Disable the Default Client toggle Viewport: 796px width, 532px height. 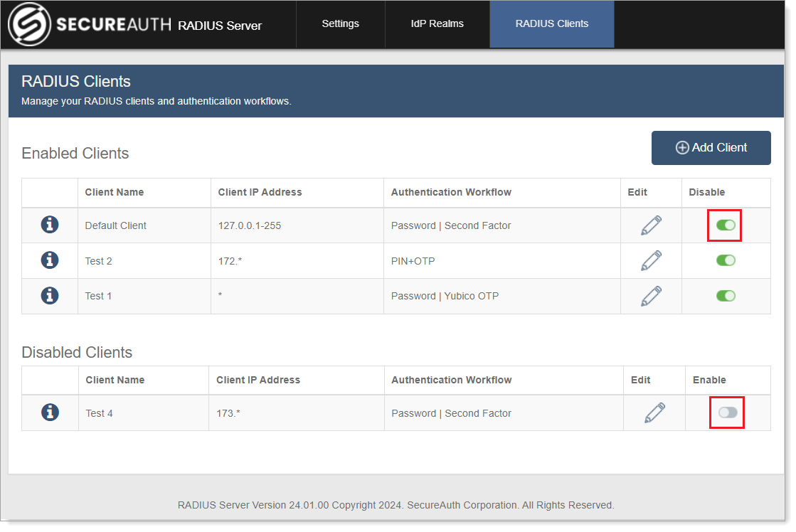point(726,225)
